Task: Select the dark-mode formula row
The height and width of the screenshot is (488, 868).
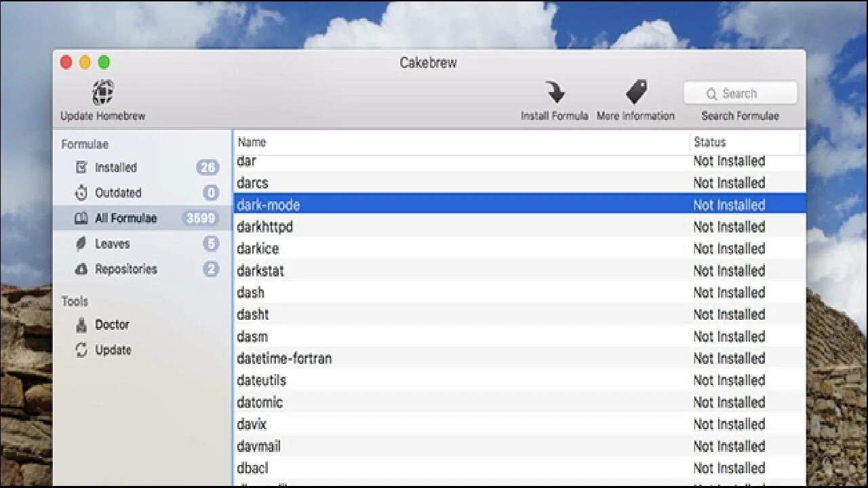Action: (x=519, y=205)
